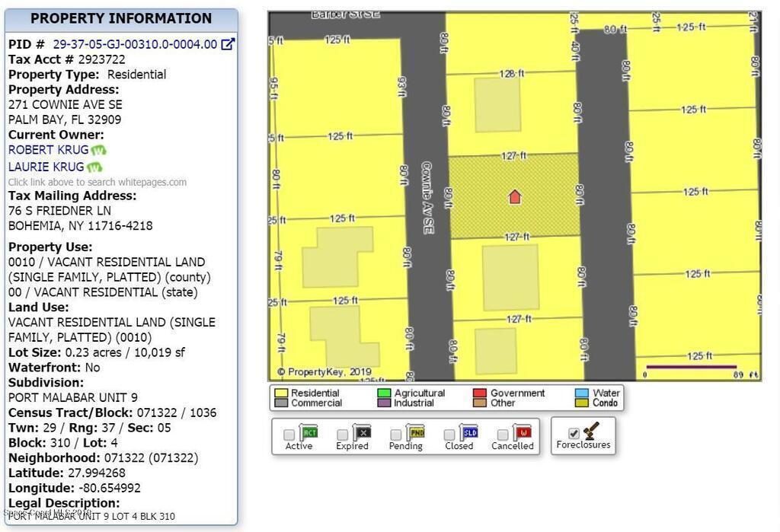Enable the Expired listings checkbox
Viewport: 780px width, 532px height.
[x=343, y=435]
